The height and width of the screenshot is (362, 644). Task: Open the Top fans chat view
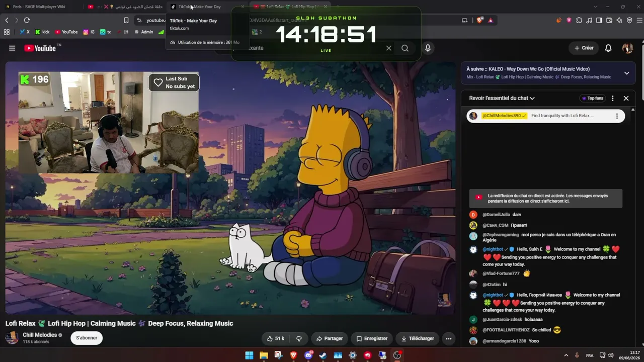(592, 98)
